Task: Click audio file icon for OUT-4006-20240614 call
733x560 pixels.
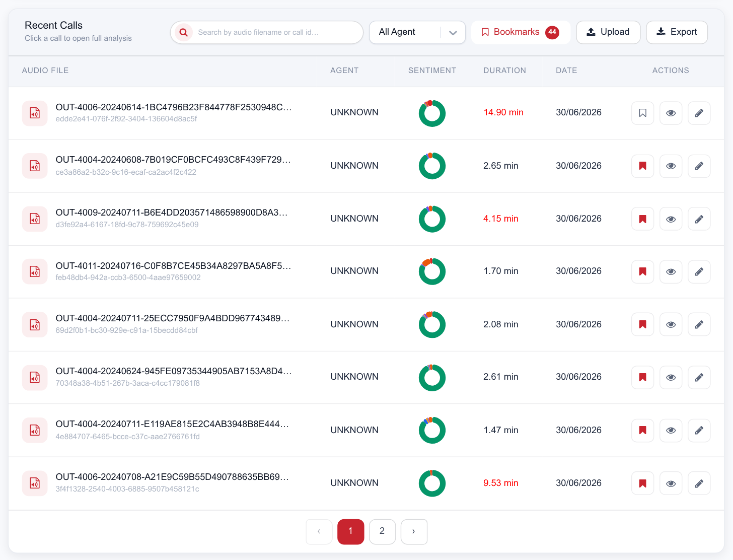Action: (35, 113)
